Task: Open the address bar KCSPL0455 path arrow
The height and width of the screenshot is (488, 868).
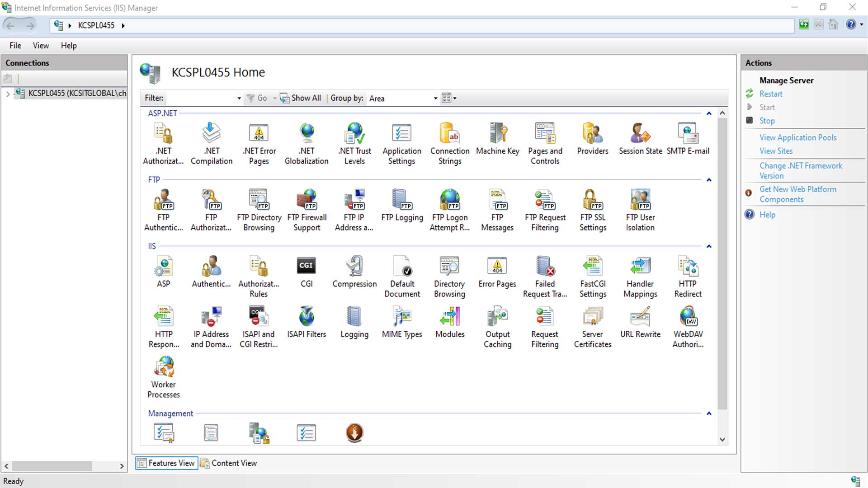Action: 123,26
